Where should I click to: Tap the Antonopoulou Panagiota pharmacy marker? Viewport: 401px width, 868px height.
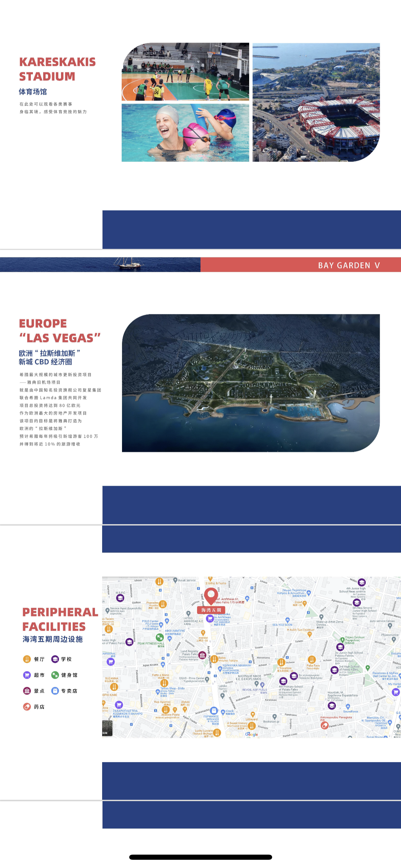325,725
